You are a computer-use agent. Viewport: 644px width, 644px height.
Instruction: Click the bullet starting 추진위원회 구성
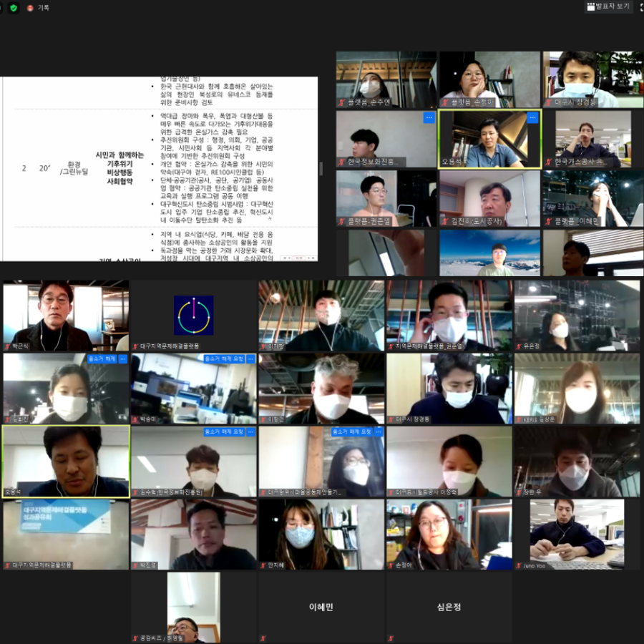click(x=216, y=148)
